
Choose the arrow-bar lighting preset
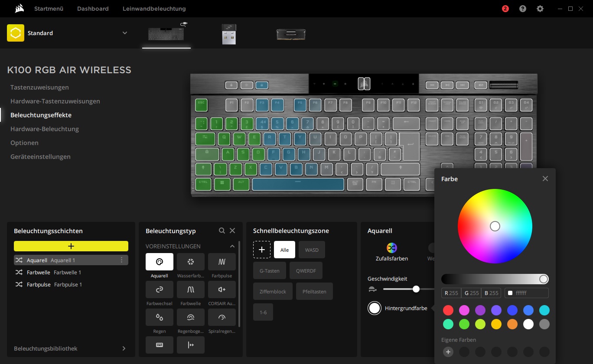[x=191, y=345]
